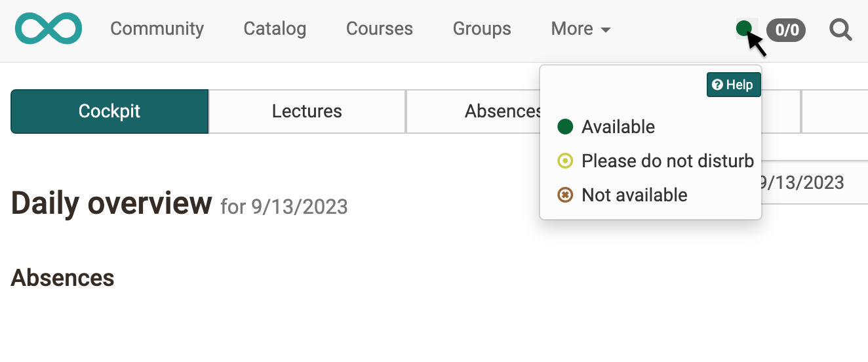
Task: Click the green circle icon beside Available
Action: (565, 127)
